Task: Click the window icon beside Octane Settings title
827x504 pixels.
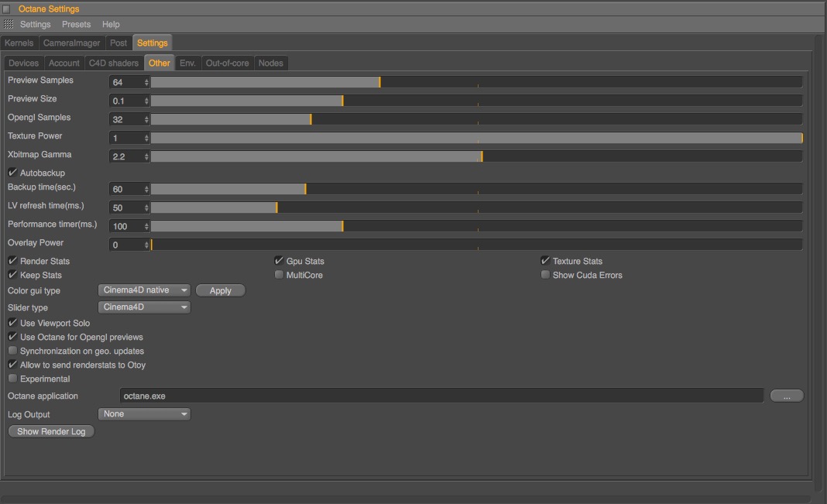Action: point(7,9)
